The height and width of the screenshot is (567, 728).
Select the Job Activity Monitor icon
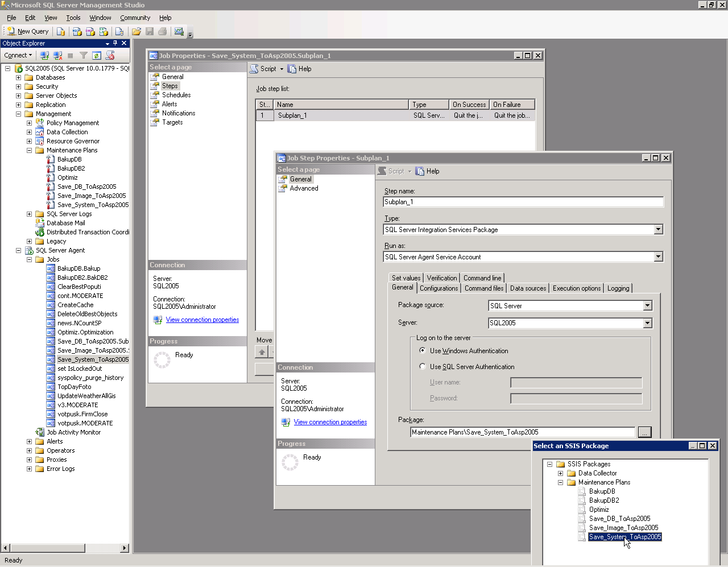40,432
